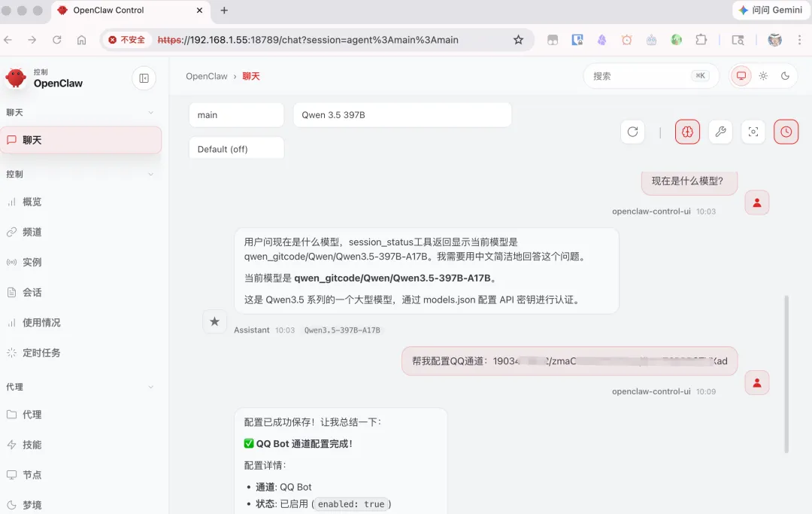Click the enabled: true code text
Screen dimensions: 812x514
click(351, 504)
